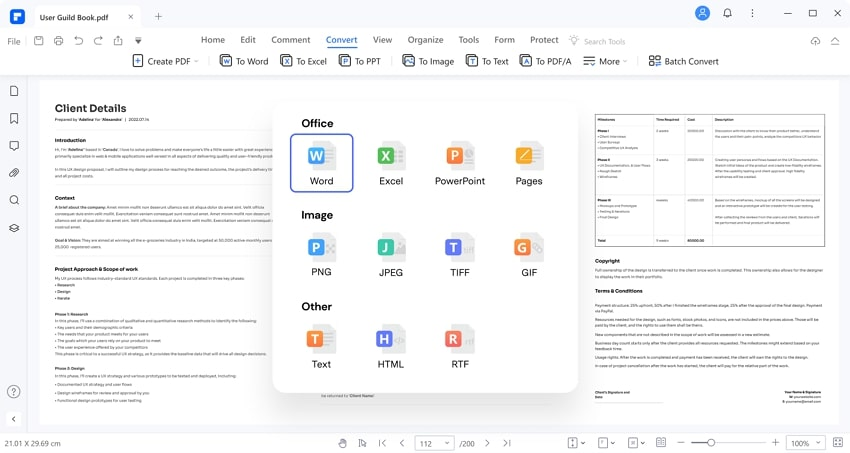The height and width of the screenshot is (453, 850).
Task: Switch to the Edit tab
Action: tap(248, 40)
